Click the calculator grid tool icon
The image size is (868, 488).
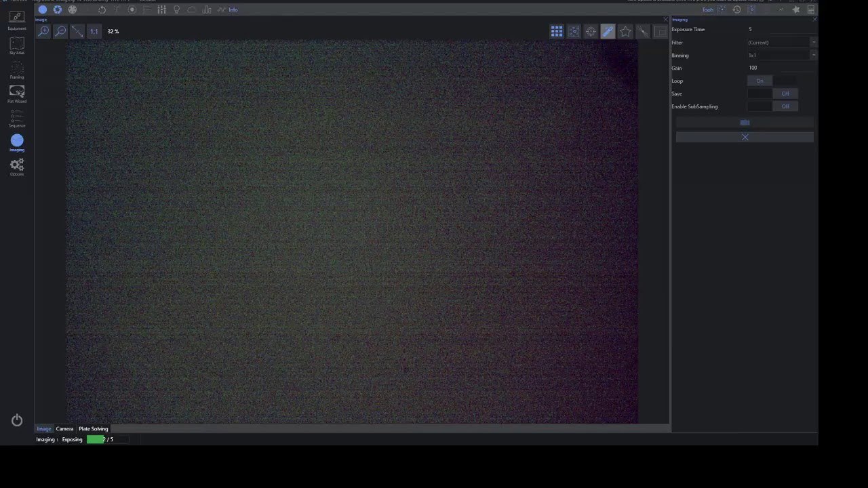810,9
